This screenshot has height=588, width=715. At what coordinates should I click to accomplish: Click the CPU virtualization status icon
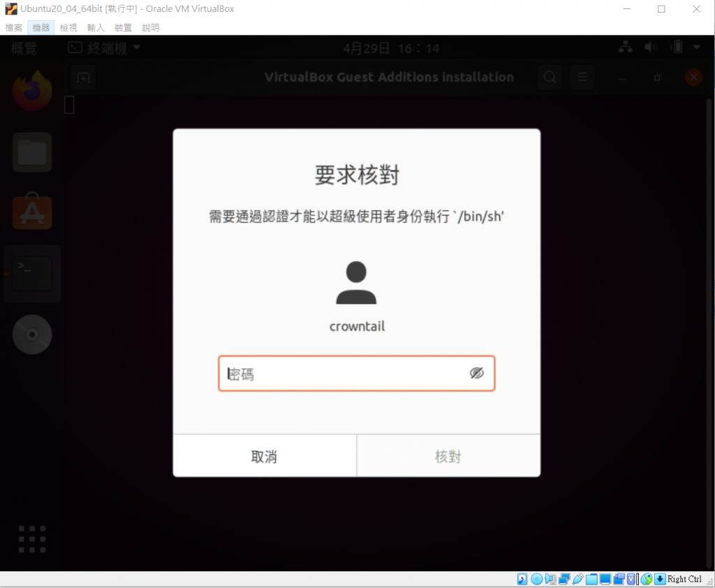(x=631, y=580)
